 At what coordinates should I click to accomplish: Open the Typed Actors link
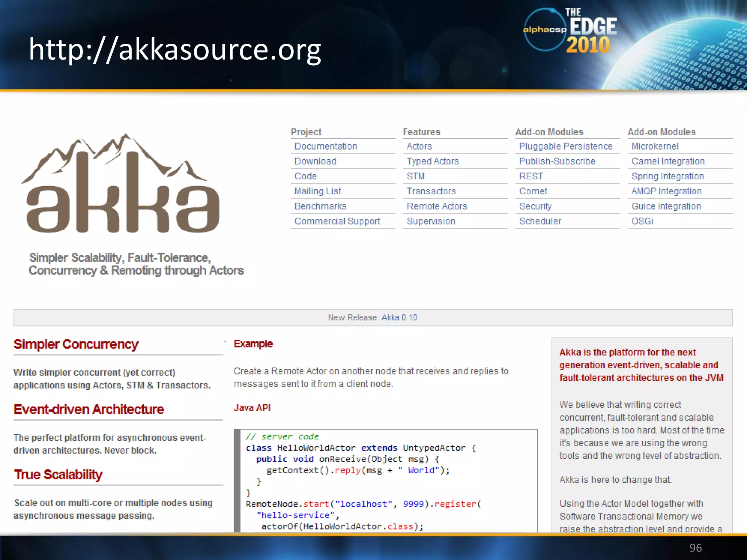tap(433, 161)
